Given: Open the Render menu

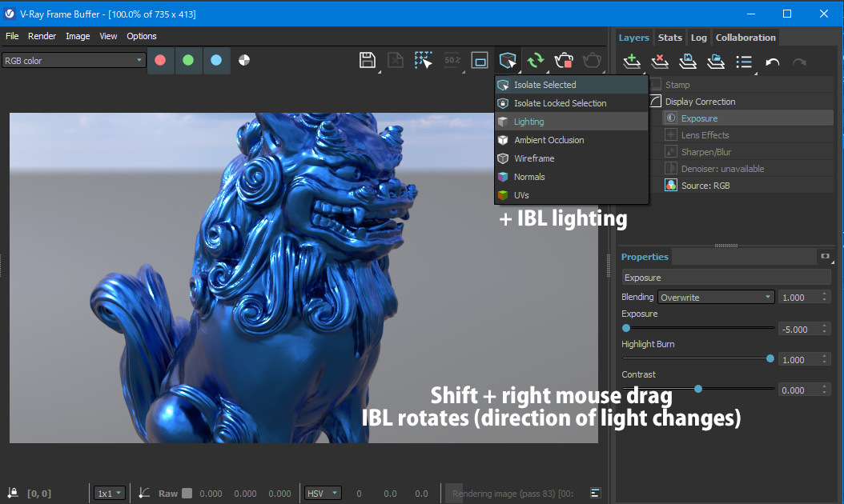Looking at the screenshot, I should (x=42, y=36).
